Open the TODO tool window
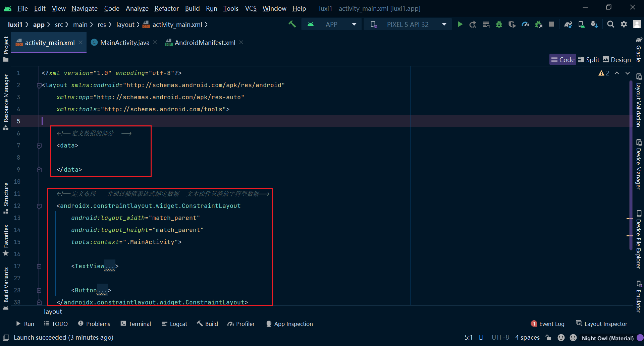 pos(56,324)
